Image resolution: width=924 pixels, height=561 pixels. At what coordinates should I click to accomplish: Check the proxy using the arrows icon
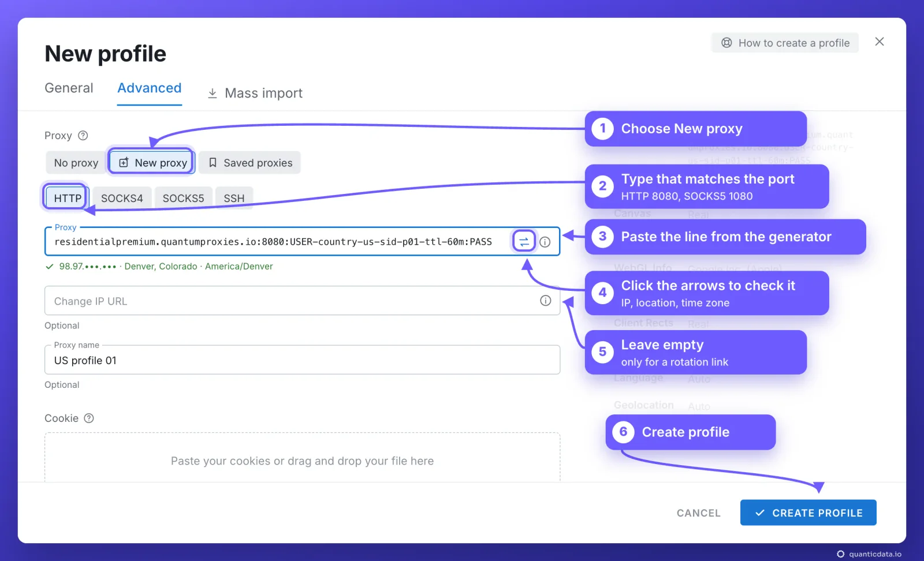[x=524, y=242]
